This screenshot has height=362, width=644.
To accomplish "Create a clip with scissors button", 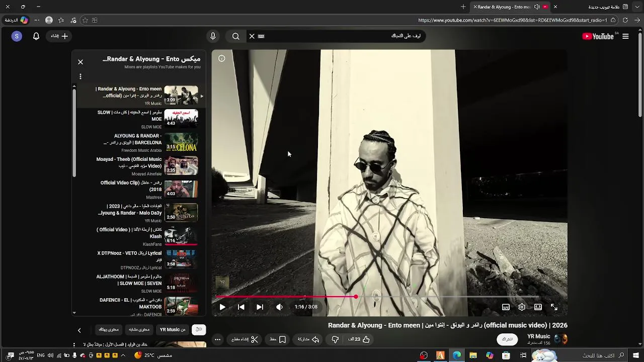I will click(245, 339).
